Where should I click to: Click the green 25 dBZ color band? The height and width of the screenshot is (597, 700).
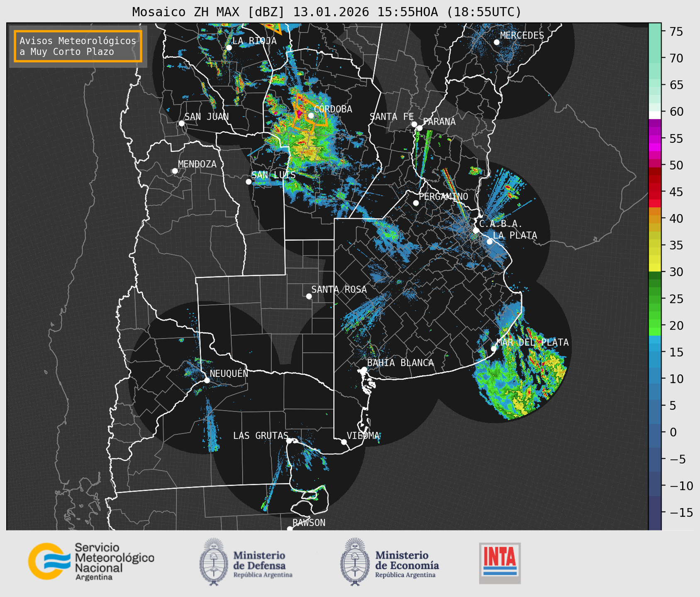pos(654,299)
